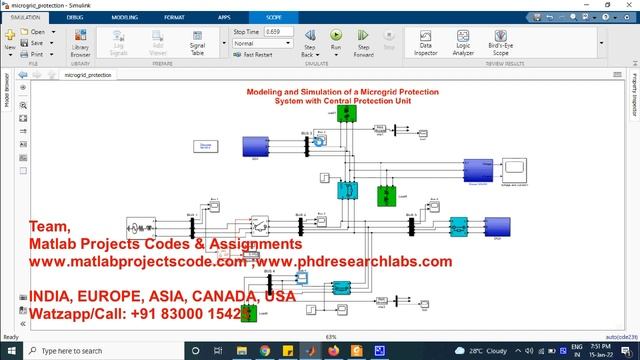Click Hide/Show Explorer Bar palette icon

tap(23, 87)
